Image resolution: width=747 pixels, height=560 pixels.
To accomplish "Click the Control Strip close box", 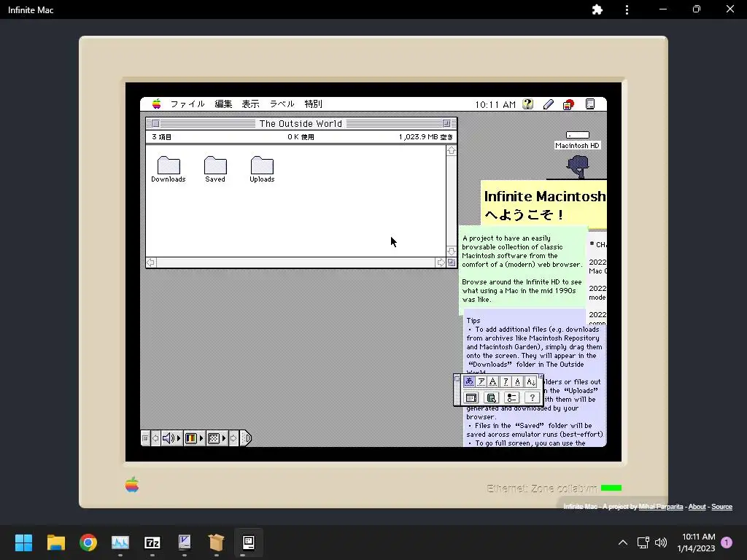I will (x=145, y=438).
